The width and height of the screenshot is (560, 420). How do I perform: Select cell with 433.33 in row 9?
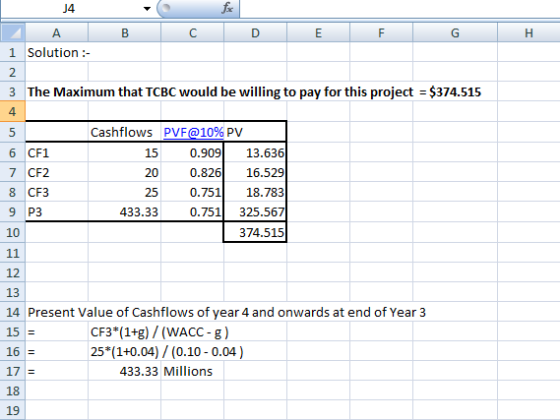coord(125,212)
